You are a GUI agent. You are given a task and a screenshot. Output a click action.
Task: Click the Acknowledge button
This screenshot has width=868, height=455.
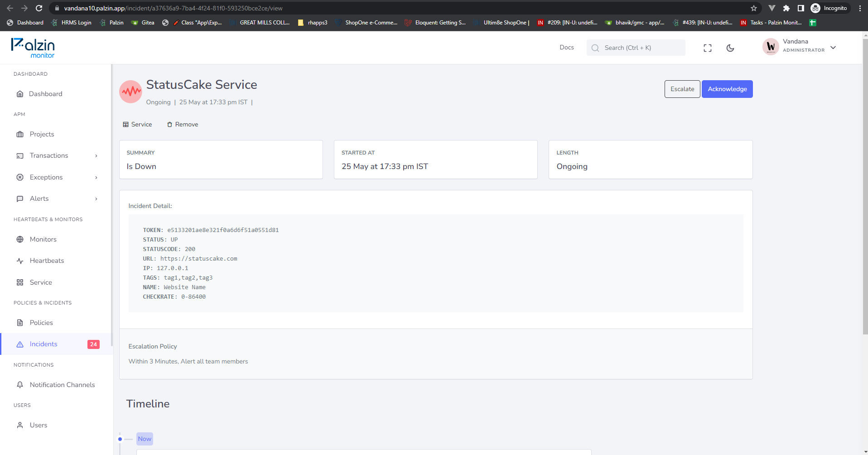click(x=727, y=89)
